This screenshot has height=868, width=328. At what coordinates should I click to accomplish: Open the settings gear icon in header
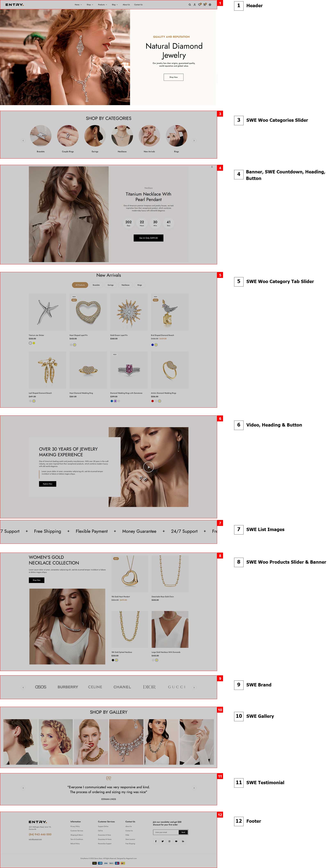pos(210,5)
